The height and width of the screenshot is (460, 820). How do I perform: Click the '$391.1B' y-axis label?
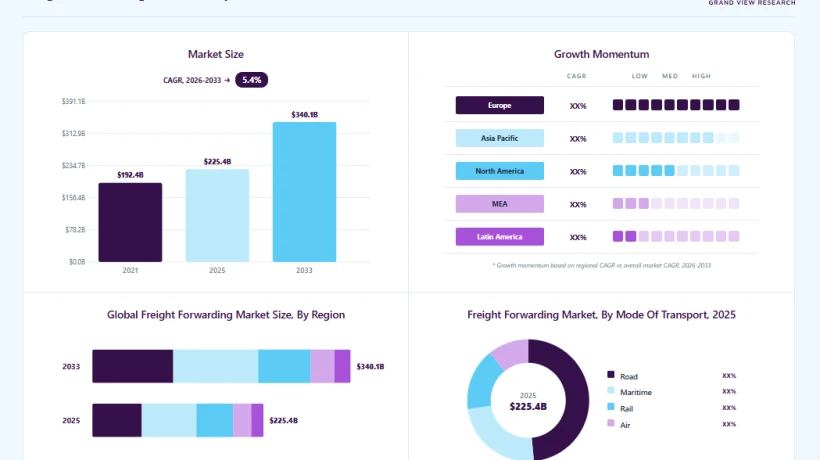[x=73, y=101]
